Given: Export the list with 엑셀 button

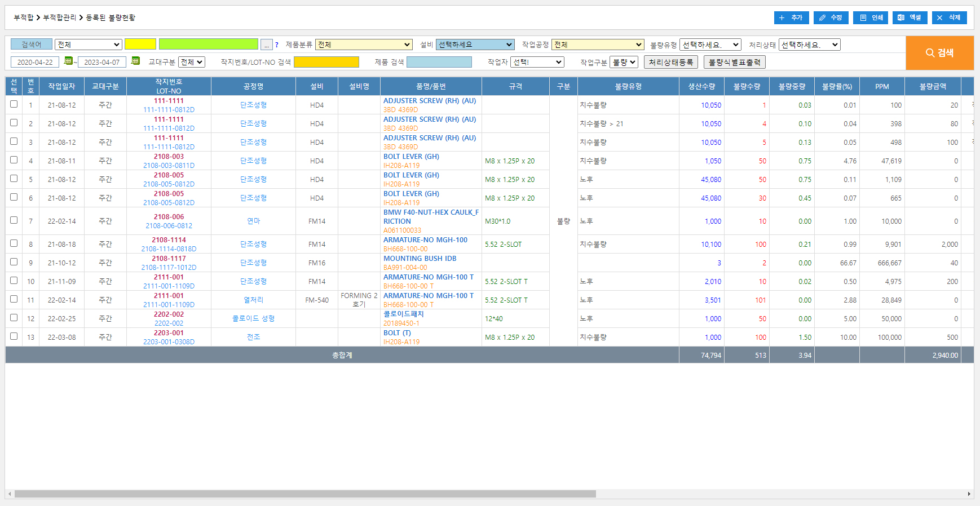Looking at the screenshot, I should (910, 17).
